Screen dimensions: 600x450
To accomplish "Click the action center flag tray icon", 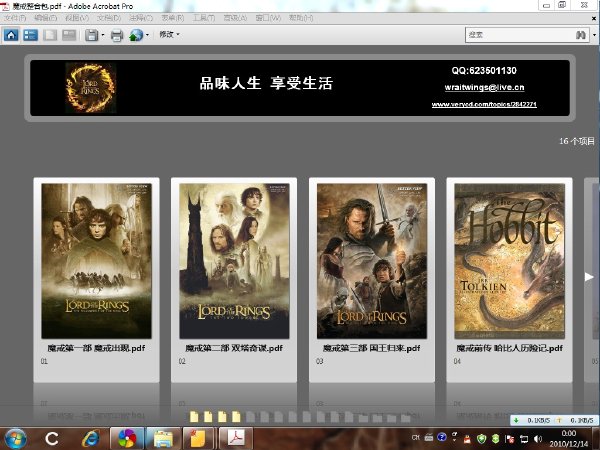I will [x=510, y=439].
